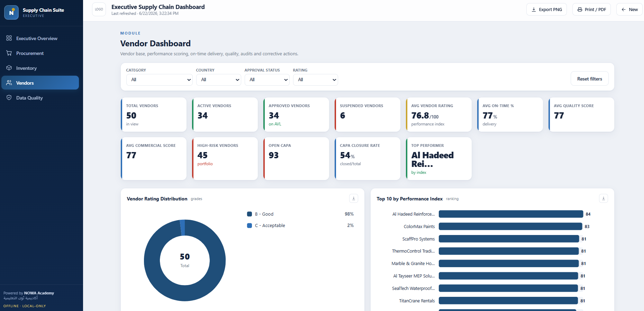The width and height of the screenshot is (644, 311).
Task: Open the Rating filter dropdown
Action: (315, 80)
